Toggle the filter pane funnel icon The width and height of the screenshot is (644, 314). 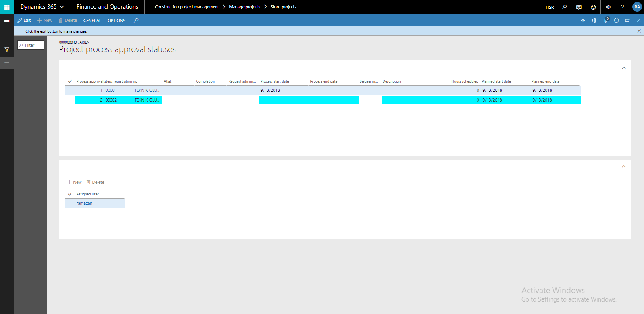coord(7,49)
